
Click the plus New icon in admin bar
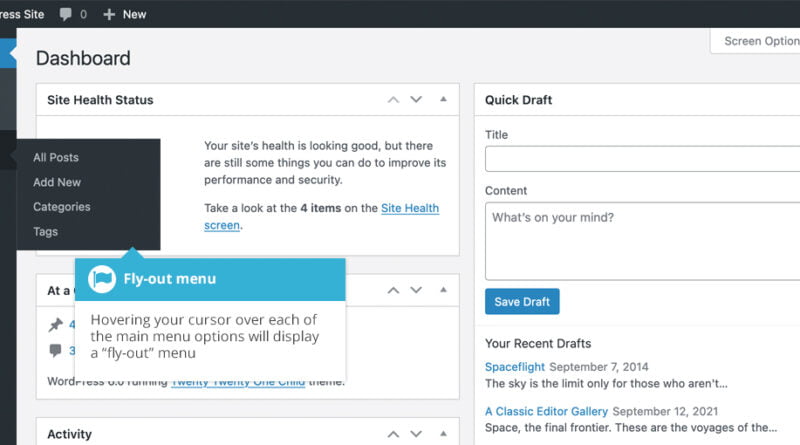coord(109,14)
